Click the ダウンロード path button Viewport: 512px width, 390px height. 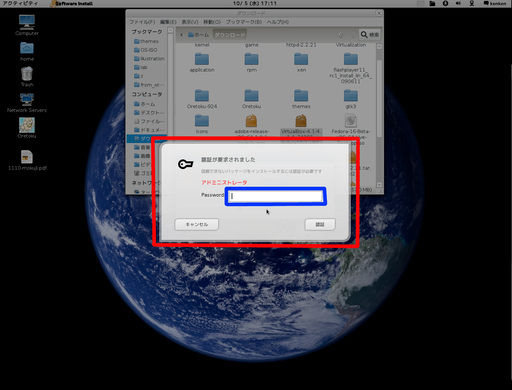(x=230, y=35)
